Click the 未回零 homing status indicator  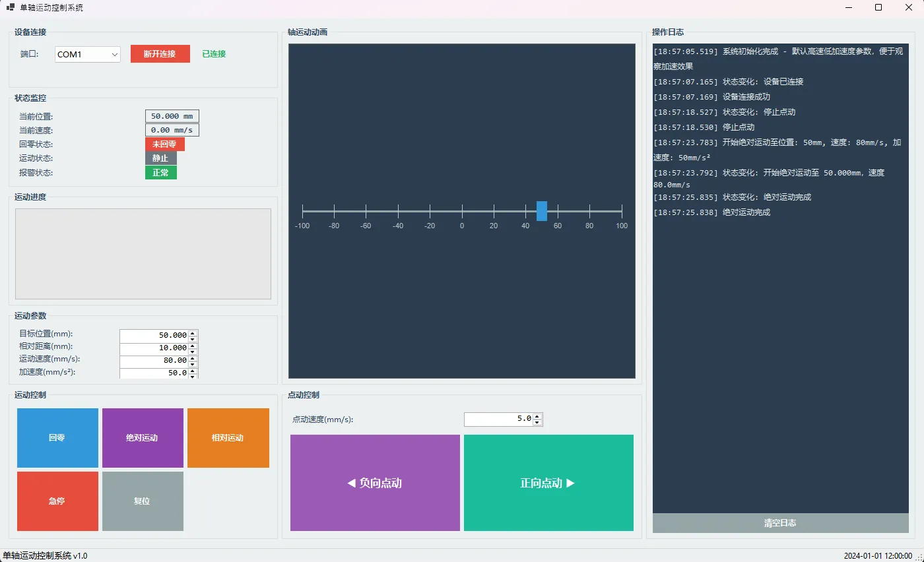tap(164, 144)
